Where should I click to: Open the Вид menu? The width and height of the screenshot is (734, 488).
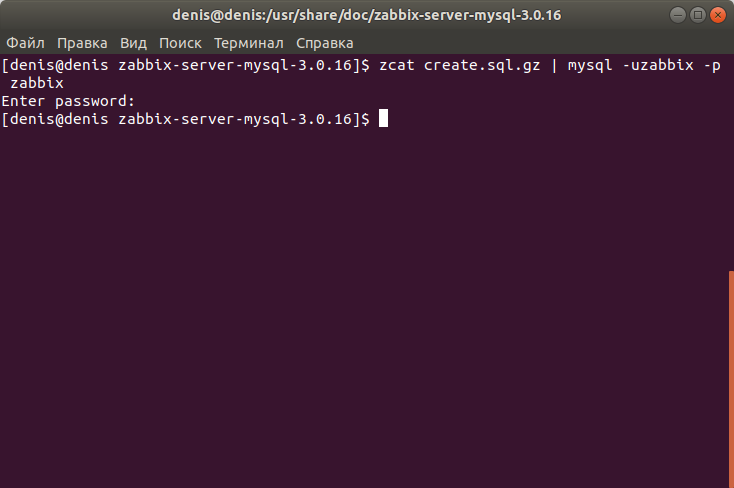(x=133, y=43)
